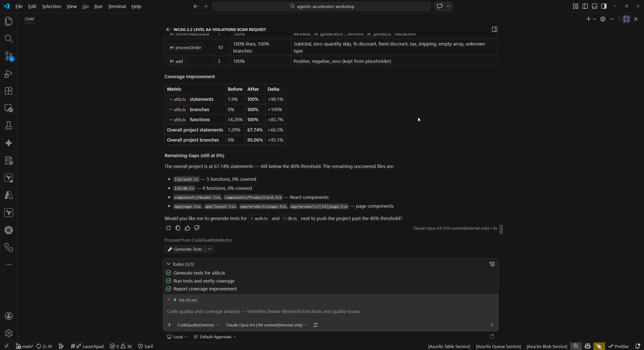Image resolution: width=644 pixels, height=350 pixels.
Task: Click the Prettier status bar icon
Action: 619,346
